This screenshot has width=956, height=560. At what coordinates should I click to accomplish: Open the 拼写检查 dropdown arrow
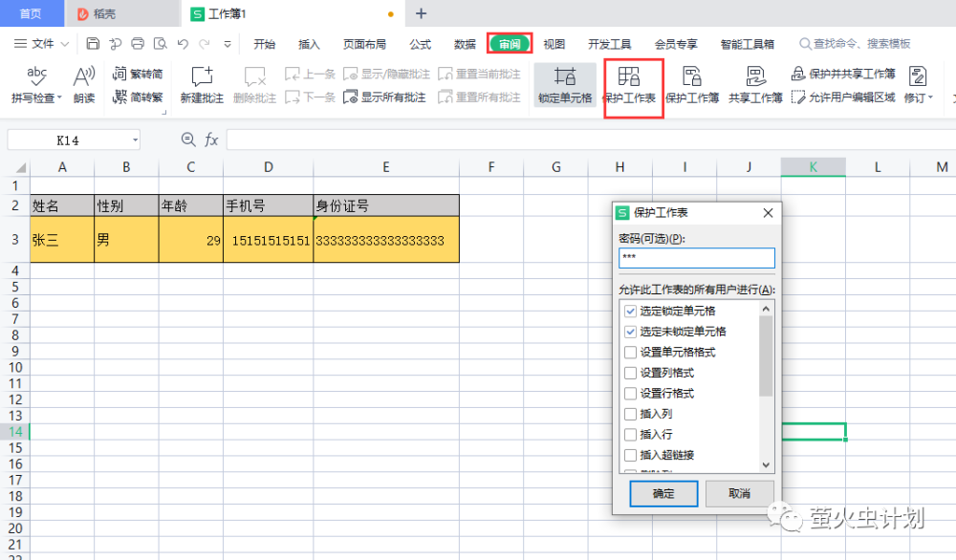pyautogui.click(x=59, y=97)
